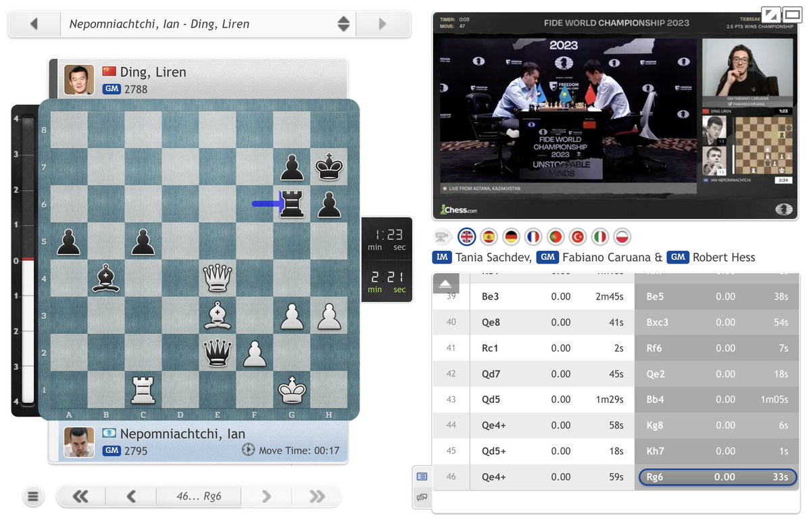Click the live broadcast video
811x532 pixels.
tap(615, 116)
